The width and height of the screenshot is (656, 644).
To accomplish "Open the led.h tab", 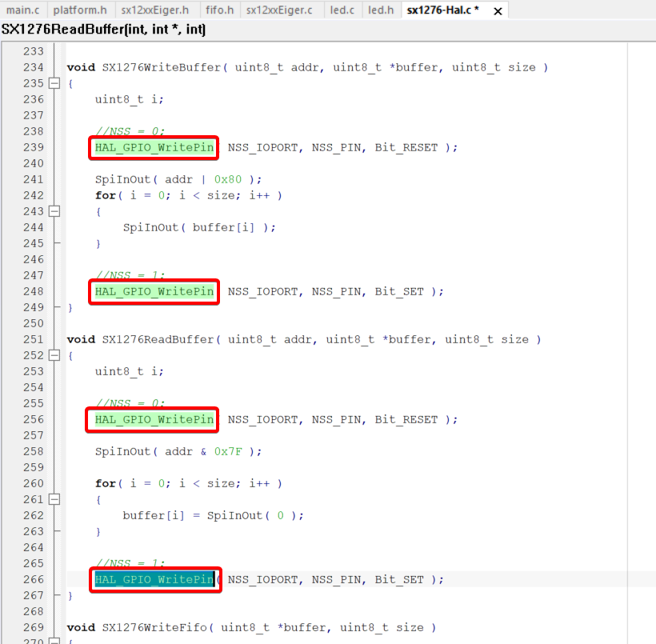I will pos(381,10).
